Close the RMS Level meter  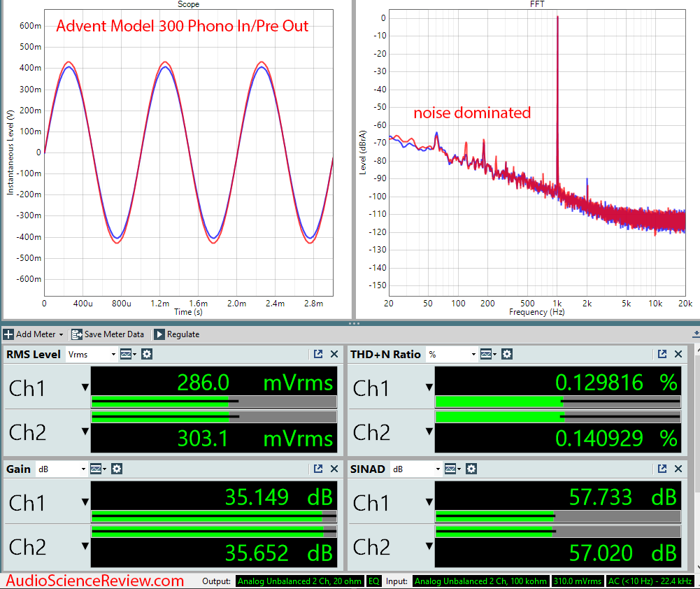tap(334, 354)
